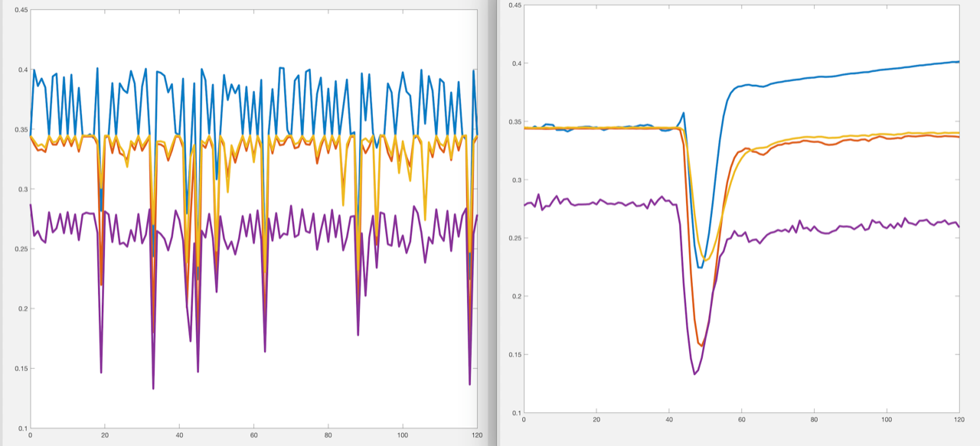Click the 100 x-axis tick label in left plot
980x446 pixels.
pos(402,436)
